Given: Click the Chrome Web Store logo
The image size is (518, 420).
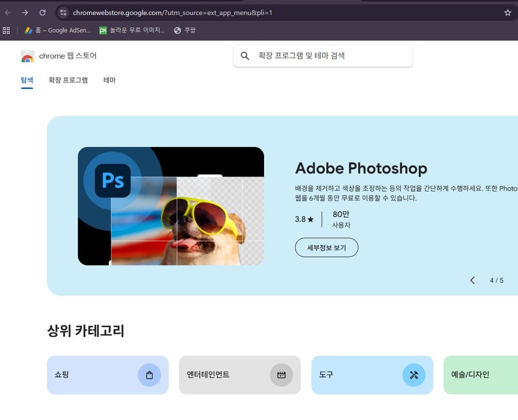Looking at the screenshot, I should click(x=27, y=56).
